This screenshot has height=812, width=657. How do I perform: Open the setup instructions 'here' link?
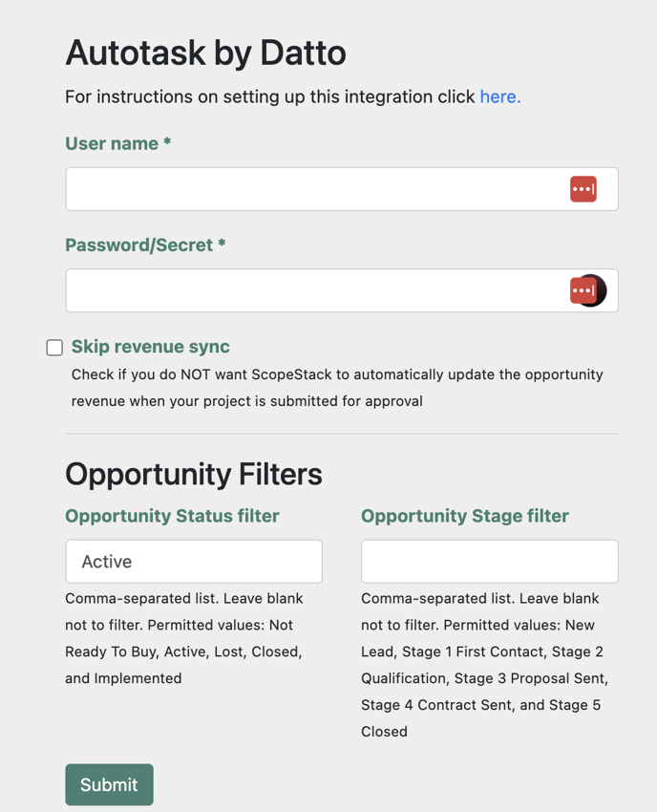pos(499,96)
